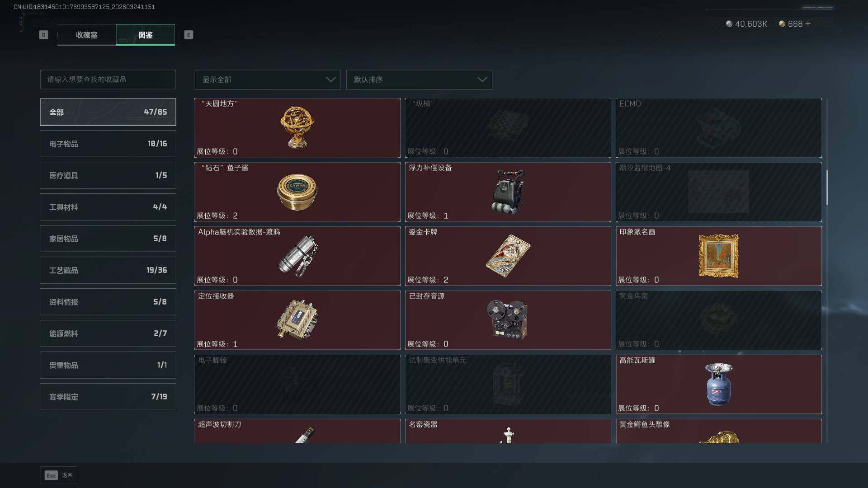Image resolution: width=868 pixels, height=488 pixels.
Task: Open the gilded card collectible
Action: [x=508, y=256]
